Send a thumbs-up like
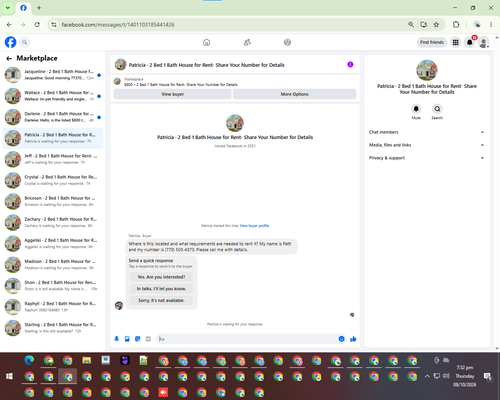 353,339
